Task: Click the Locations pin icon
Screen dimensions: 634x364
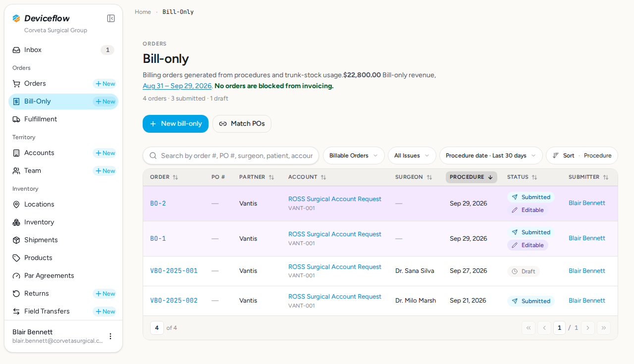Action: pyautogui.click(x=16, y=205)
